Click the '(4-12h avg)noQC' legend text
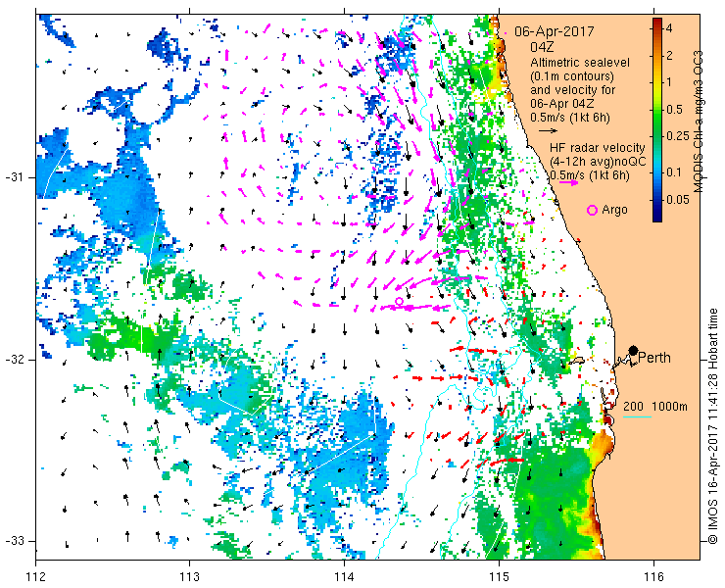The width and height of the screenshot is (725, 588). point(598,162)
